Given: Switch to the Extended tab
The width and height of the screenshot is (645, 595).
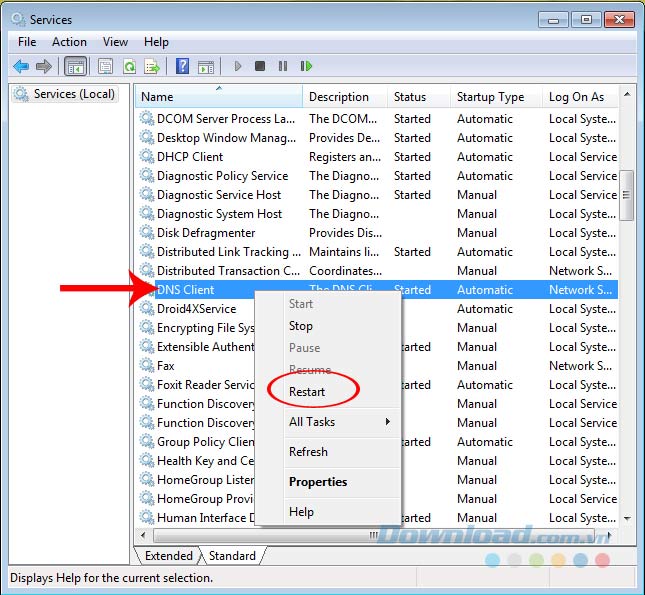Looking at the screenshot, I should click(x=168, y=556).
